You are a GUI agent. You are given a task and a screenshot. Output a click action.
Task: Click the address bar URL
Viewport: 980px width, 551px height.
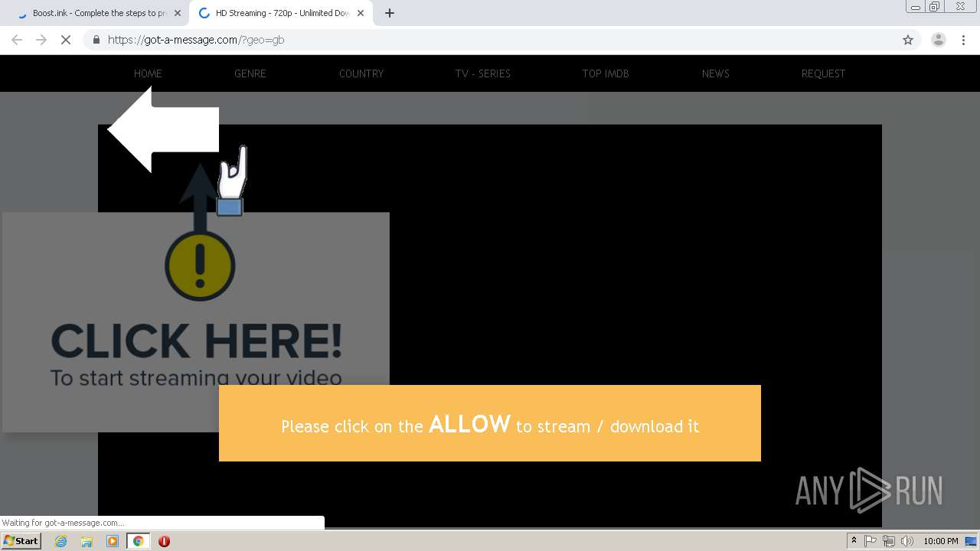196,40
